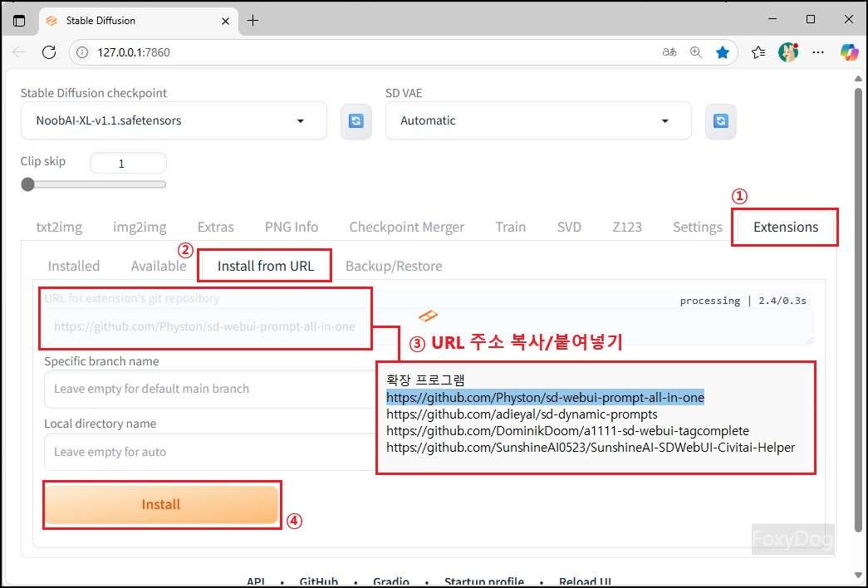Open the favorites list icon
The image size is (868, 588).
pos(758,52)
